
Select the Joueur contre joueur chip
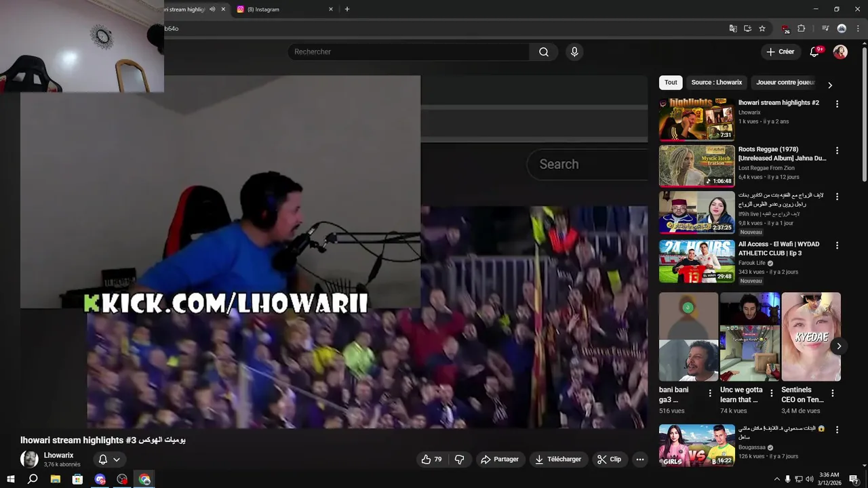785,83
